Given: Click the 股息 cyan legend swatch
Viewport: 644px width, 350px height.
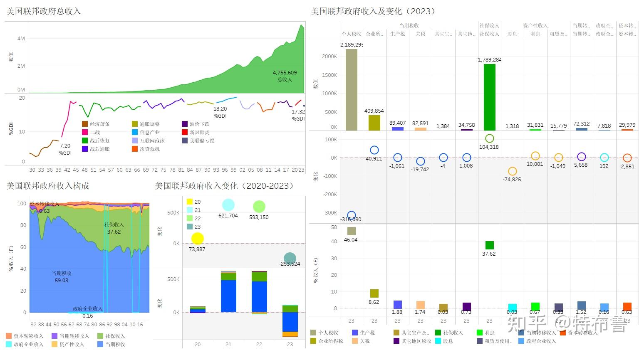Looking at the screenshot, I should click(x=438, y=341).
